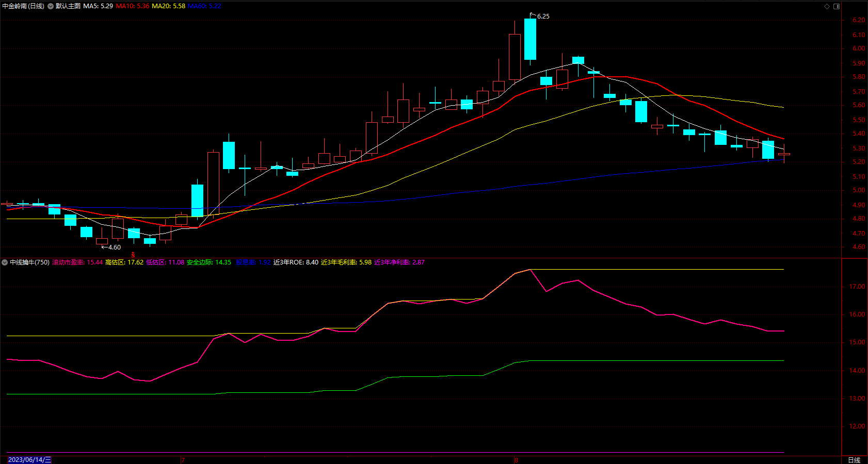Click the 日线 period button at bottom right
The height and width of the screenshot is (464, 868).
point(854,460)
